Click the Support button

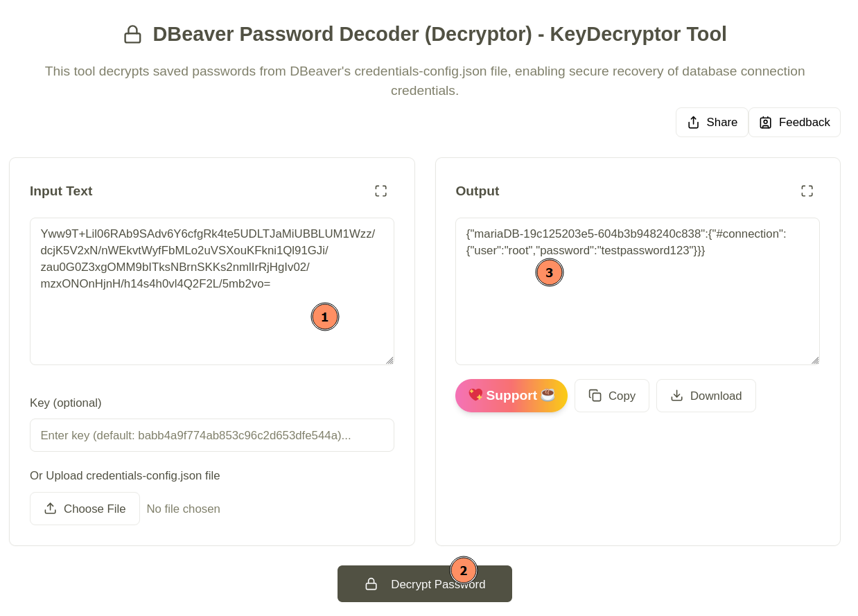pos(511,395)
